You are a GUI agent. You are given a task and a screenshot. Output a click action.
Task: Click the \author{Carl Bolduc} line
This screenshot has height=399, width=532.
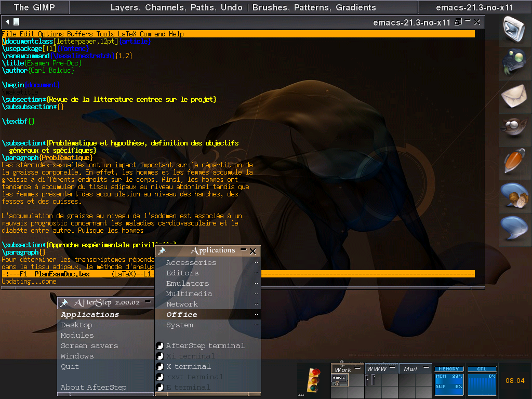pyautogui.click(x=38, y=71)
